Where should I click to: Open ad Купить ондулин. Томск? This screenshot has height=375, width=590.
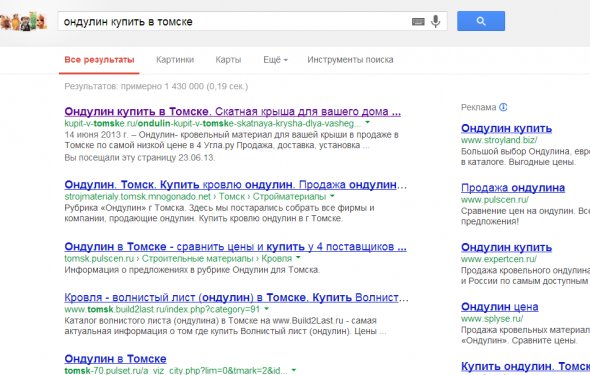[525, 366]
